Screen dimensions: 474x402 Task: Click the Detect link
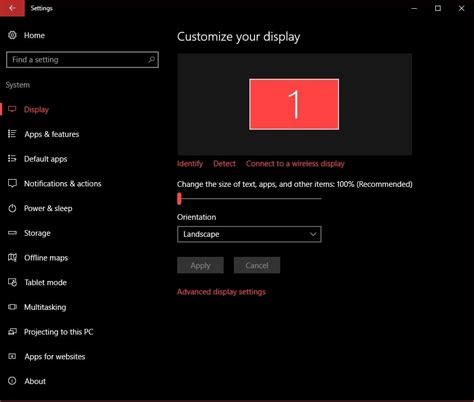point(224,163)
